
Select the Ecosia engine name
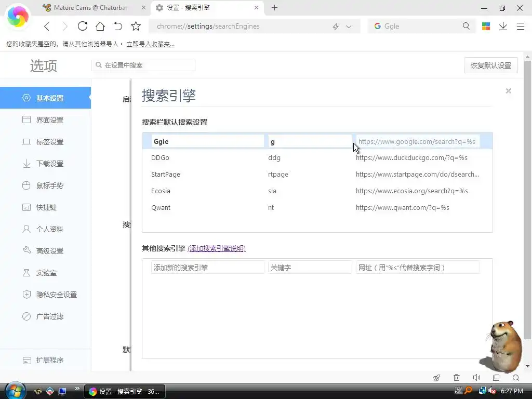tap(161, 191)
